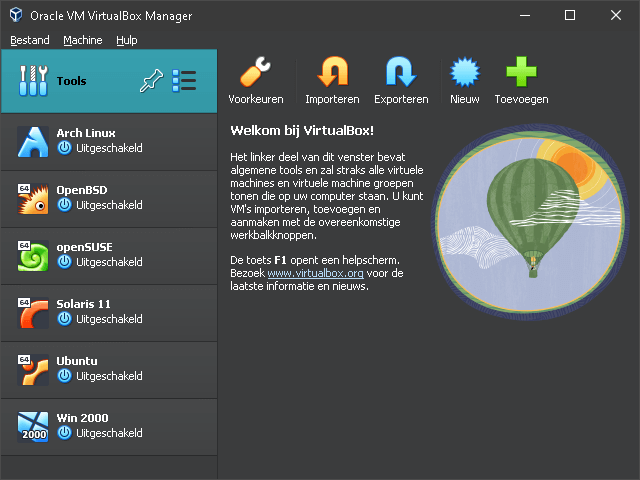The width and height of the screenshot is (640, 480).
Task: Click the pin icon in Tools row
Action: (x=151, y=81)
